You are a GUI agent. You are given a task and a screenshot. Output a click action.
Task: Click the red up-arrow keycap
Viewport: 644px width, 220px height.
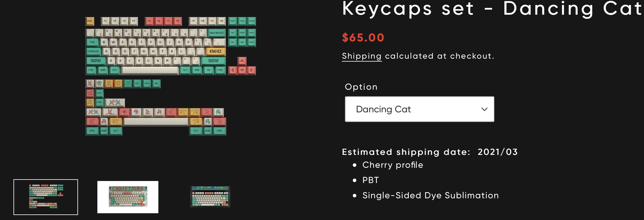tap(242, 61)
